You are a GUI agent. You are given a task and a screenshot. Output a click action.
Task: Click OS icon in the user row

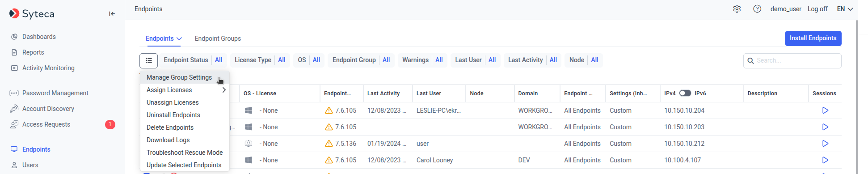click(x=249, y=144)
